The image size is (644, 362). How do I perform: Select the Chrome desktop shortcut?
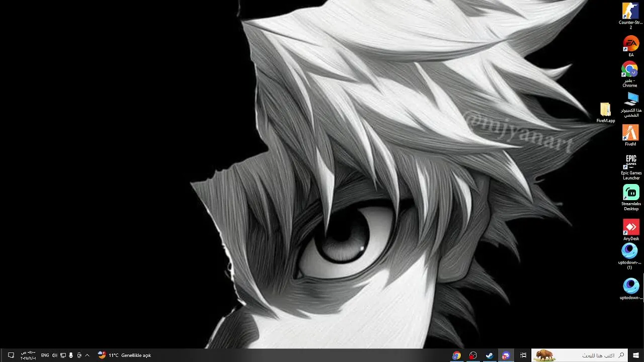point(629,74)
